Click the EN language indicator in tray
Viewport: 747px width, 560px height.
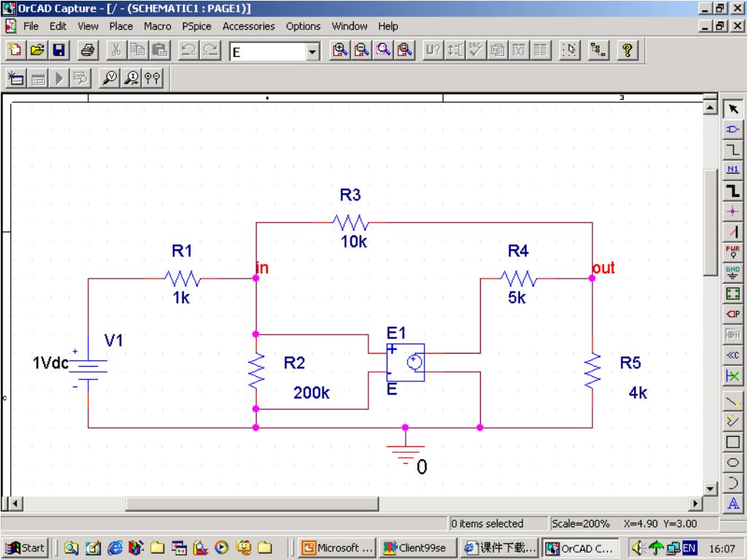click(689, 548)
